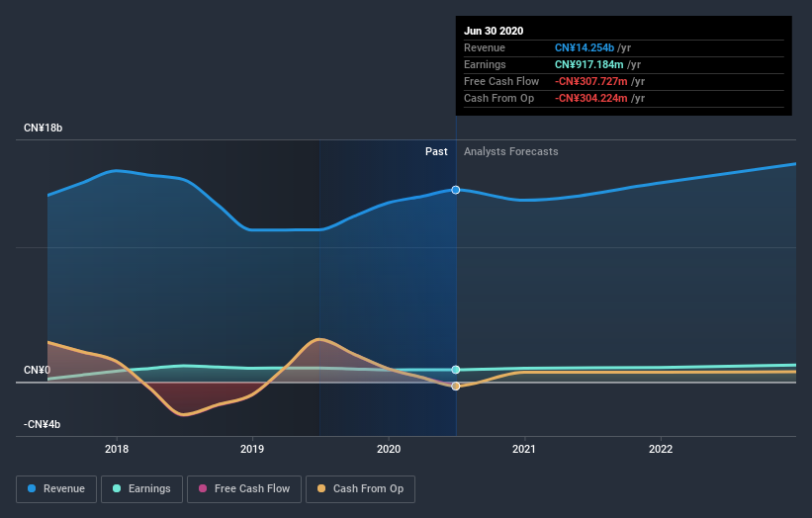Click the 2022 x-axis label

[x=661, y=449]
